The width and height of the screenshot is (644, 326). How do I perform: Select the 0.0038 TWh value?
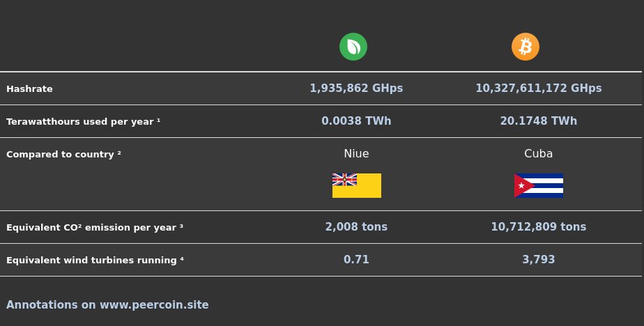pos(356,121)
